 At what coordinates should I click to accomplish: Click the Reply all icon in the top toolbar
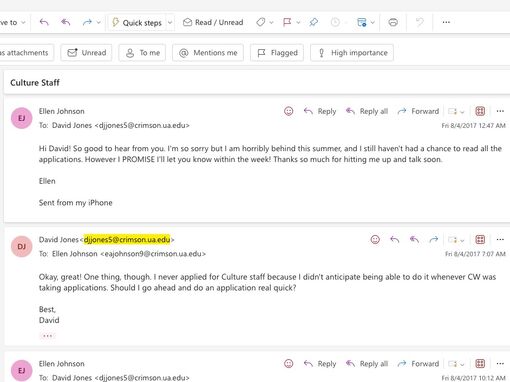click(65, 22)
